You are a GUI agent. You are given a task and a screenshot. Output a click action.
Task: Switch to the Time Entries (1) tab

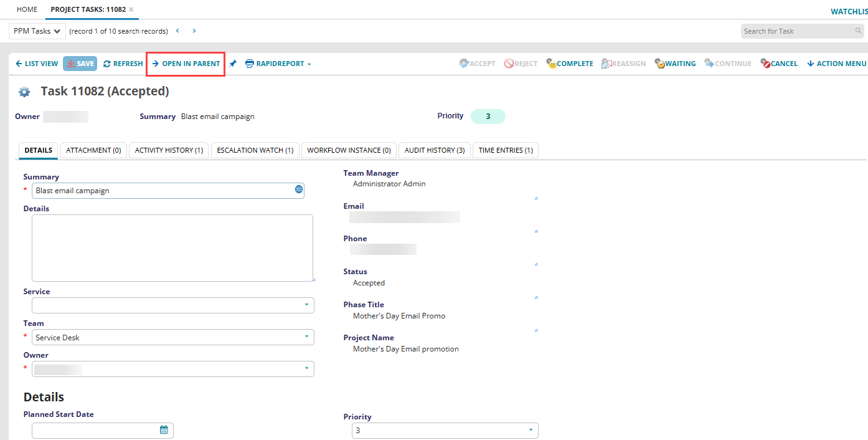506,150
